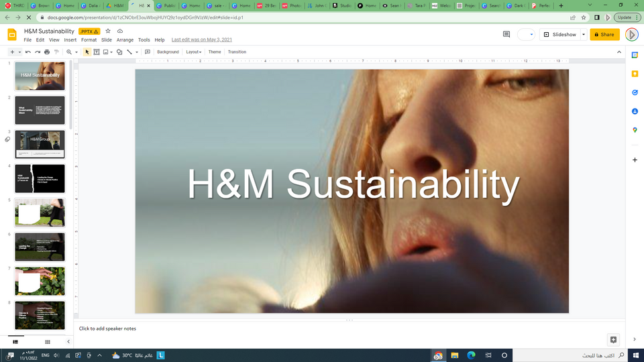Open Contacts side panel
The image size is (644, 362).
pos(635,111)
